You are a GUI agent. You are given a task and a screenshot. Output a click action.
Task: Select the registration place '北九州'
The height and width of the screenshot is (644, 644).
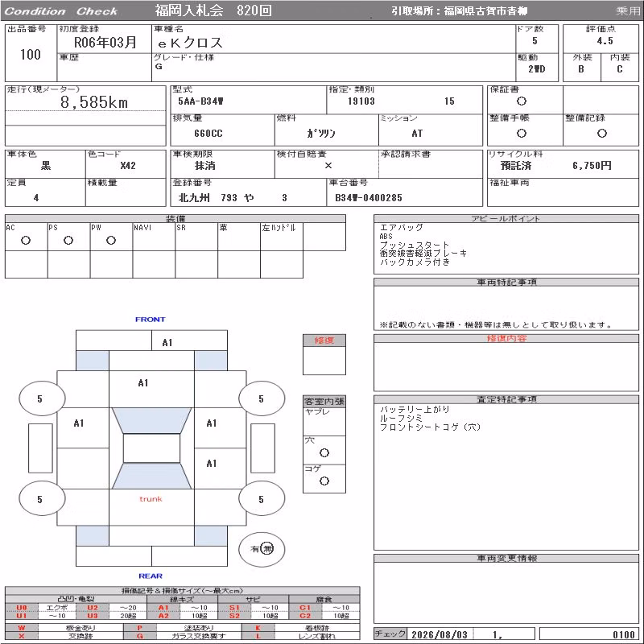pos(194,197)
